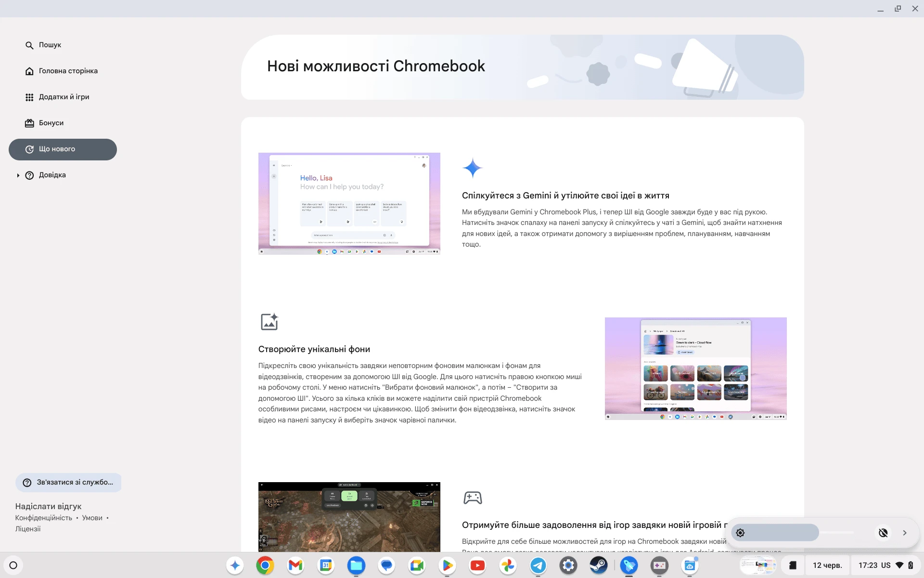Open Google Messages from the shelf

click(386, 565)
